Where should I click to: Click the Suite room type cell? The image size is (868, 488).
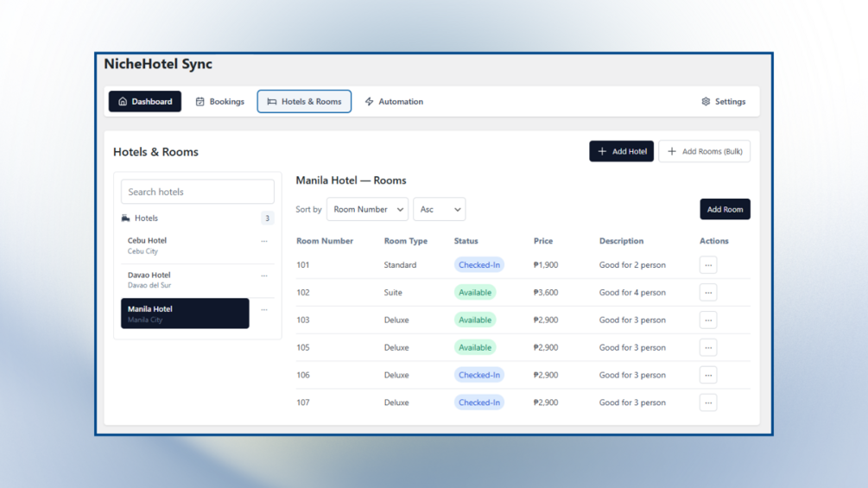[x=393, y=292]
